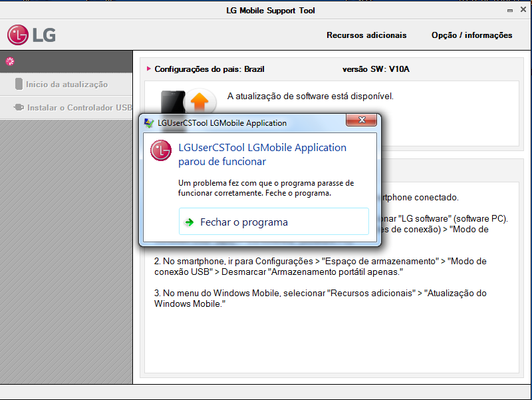Click the LG logo in the header

31,35
